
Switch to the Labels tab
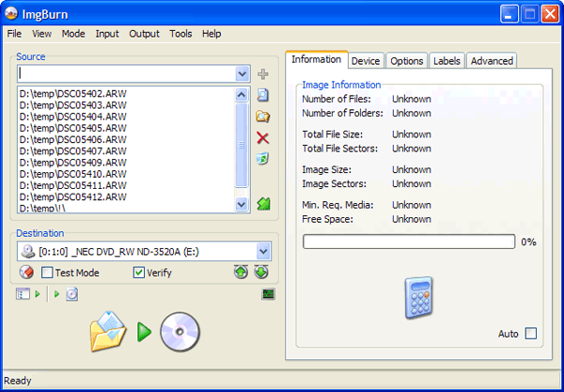click(446, 61)
